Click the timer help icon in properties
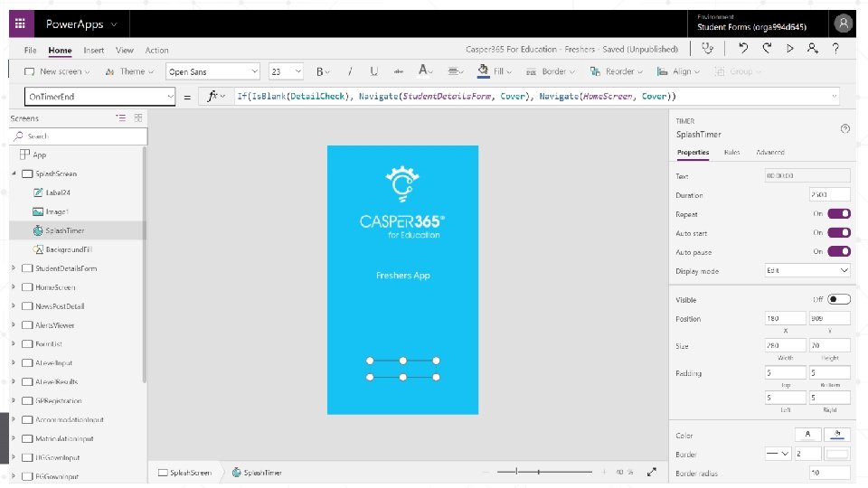Image resolution: width=868 pixels, height=488 pixels. tap(844, 129)
